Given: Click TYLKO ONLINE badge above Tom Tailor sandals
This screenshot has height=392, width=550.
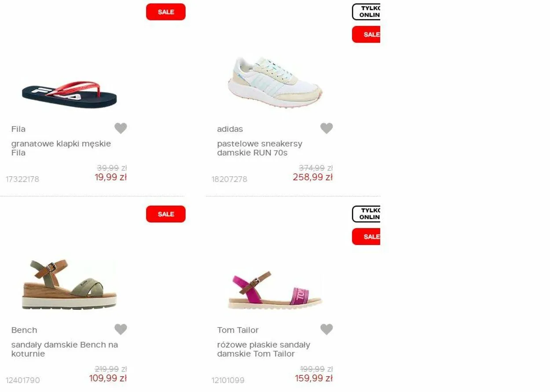Looking at the screenshot, I should (366, 214).
